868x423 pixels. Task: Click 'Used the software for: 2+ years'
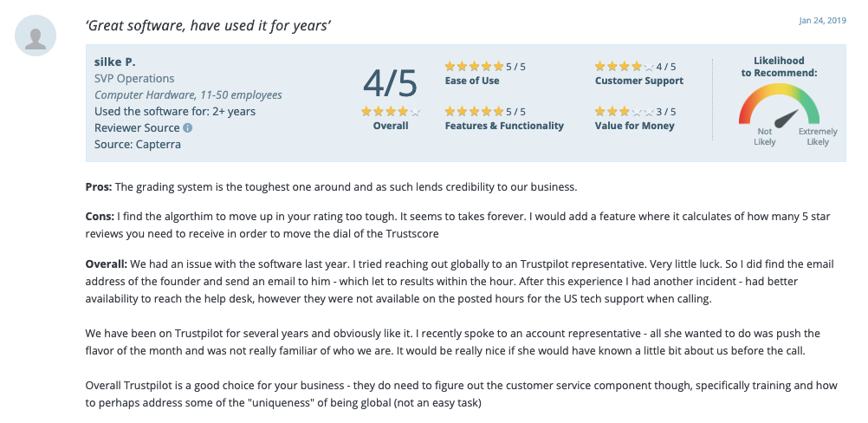175,111
